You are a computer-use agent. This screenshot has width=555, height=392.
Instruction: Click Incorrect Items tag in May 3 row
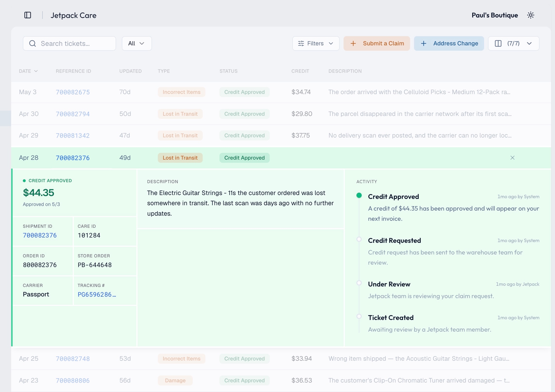click(181, 92)
